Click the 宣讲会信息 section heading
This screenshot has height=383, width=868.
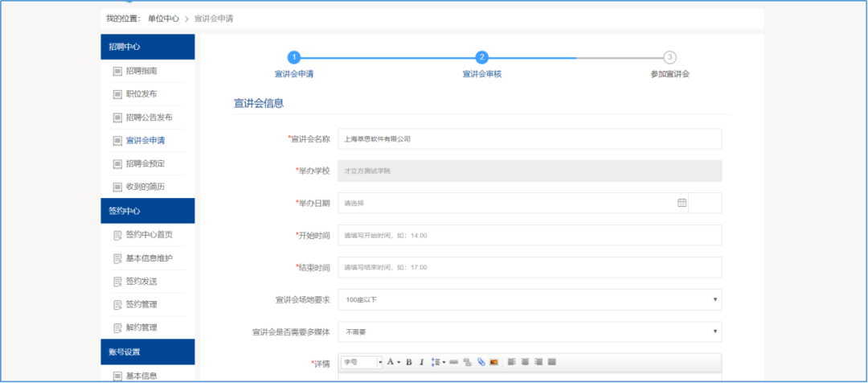point(259,103)
